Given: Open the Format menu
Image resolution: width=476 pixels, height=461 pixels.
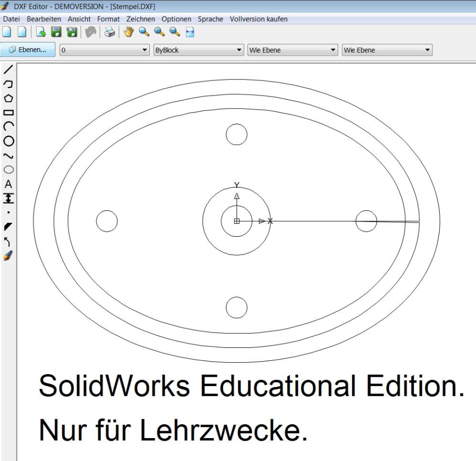Looking at the screenshot, I should pos(109,19).
